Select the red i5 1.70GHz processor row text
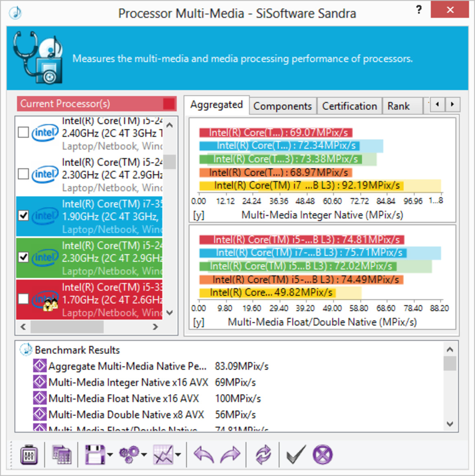Image resolution: width=475 pixels, height=476 pixels. pyautogui.click(x=112, y=299)
